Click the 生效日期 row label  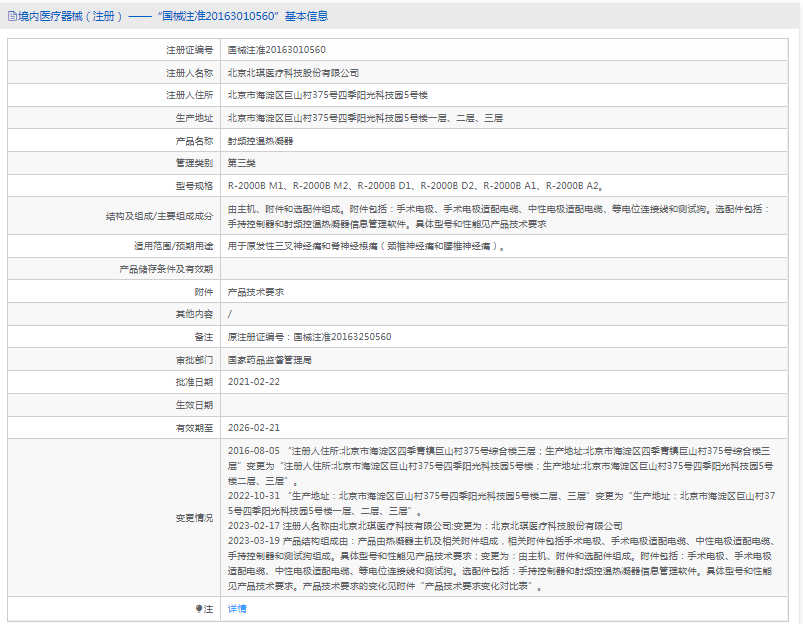click(x=194, y=405)
